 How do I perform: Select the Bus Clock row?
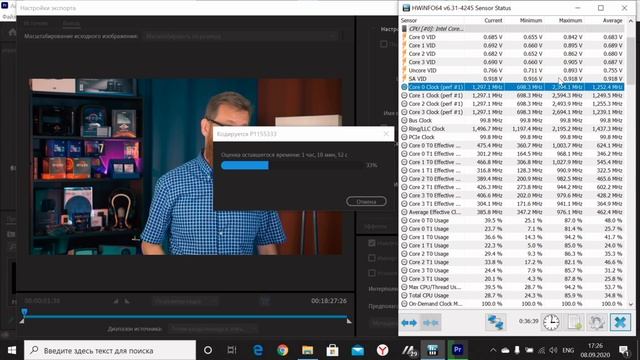(x=512, y=120)
